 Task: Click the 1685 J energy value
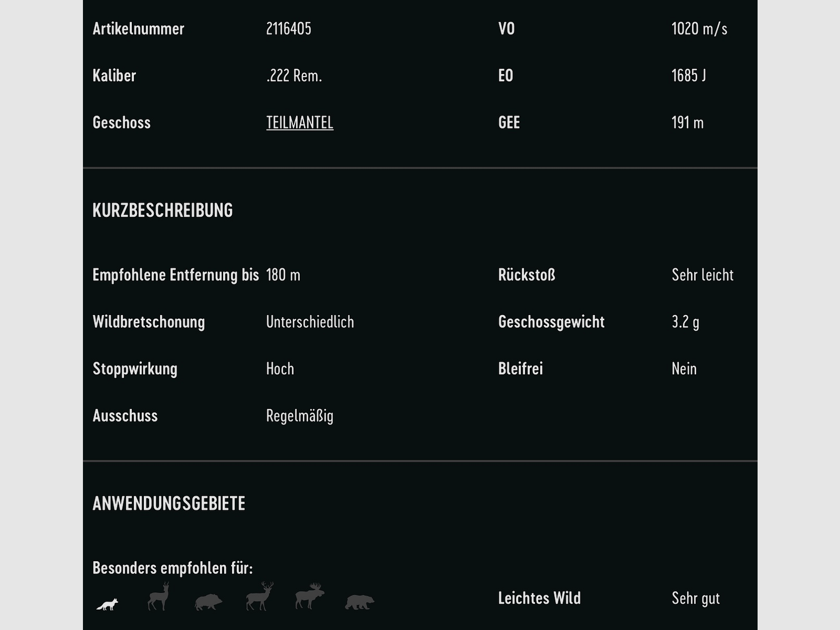[689, 76]
